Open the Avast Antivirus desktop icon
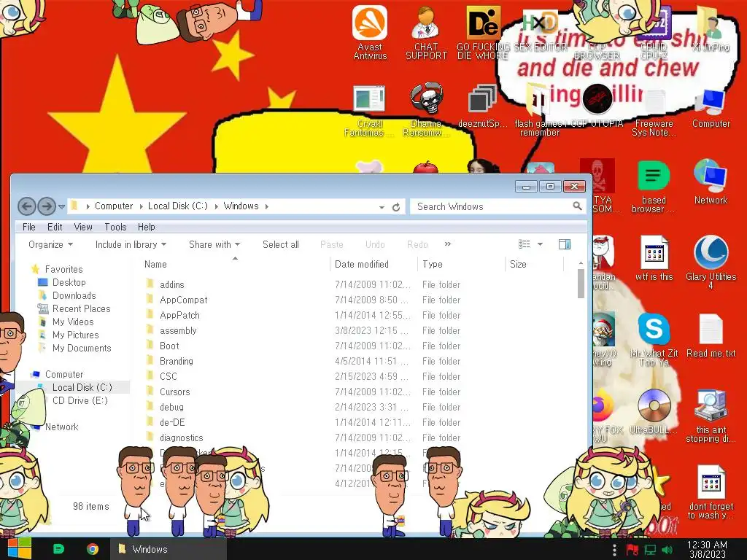The image size is (747, 560). [370, 32]
